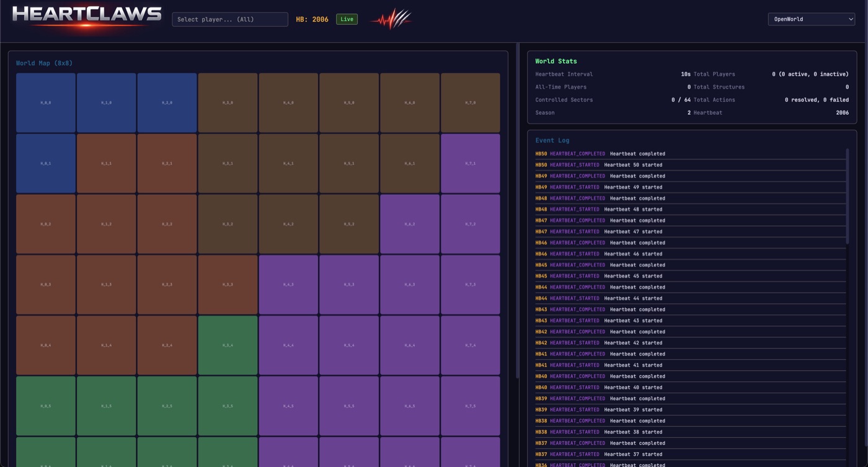868x467 pixels.
Task: Click the Event Log heading
Action: point(552,141)
